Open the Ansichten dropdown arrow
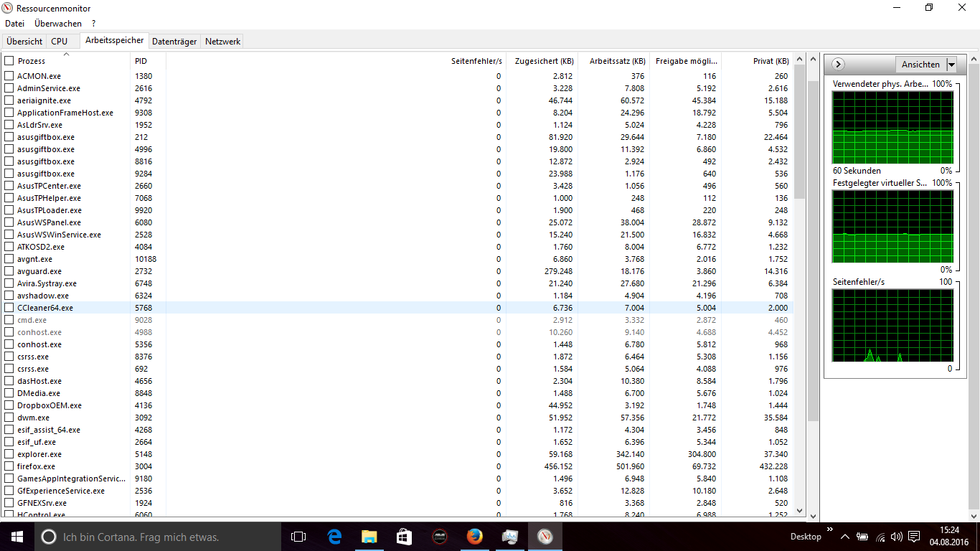This screenshot has height=551, width=980. click(x=951, y=65)
